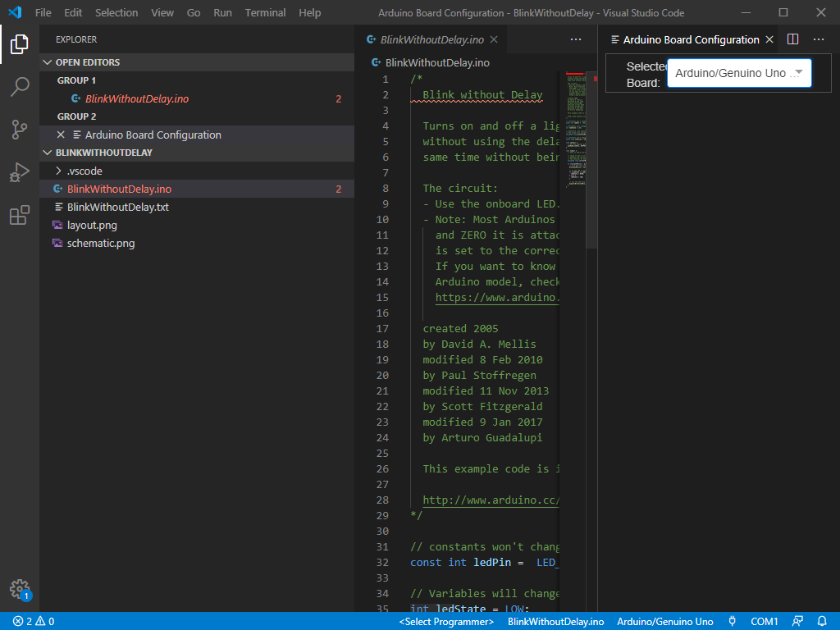Click line number 17 in the gutter
The image size is (840, 630).
point(382,328)
